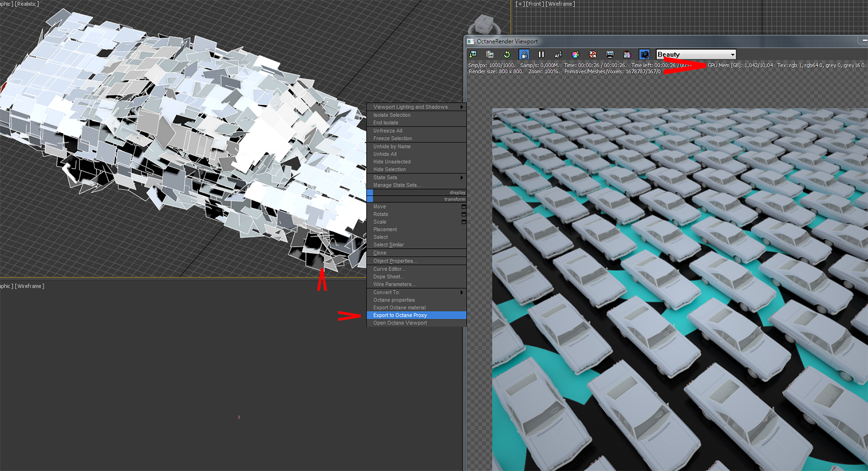Screen dimensions: 868x471
Task: Click the 'Tex: rgb 1, rgb64 0' texture status text
Action: click(800, 65)
